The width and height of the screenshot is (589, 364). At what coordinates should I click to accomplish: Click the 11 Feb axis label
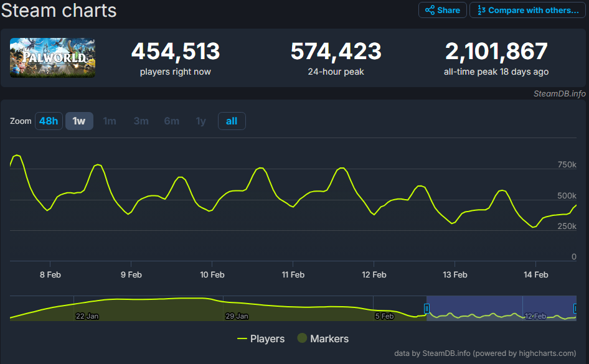click(293, 274)
